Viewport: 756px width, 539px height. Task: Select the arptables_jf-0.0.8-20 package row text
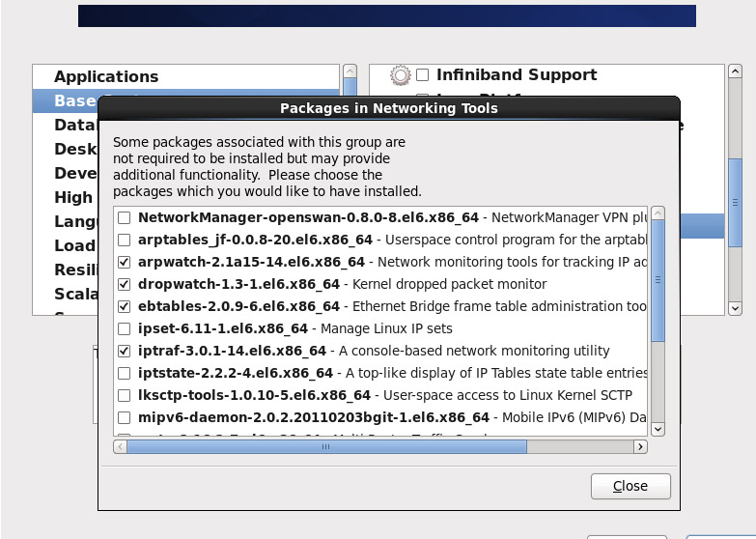pos(392,240)
